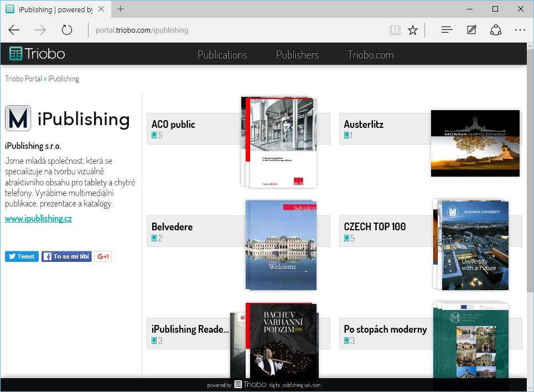Open Po stopách moderny collection title
This screenshot has width=534, height=392.
click(x=385, y=329)
